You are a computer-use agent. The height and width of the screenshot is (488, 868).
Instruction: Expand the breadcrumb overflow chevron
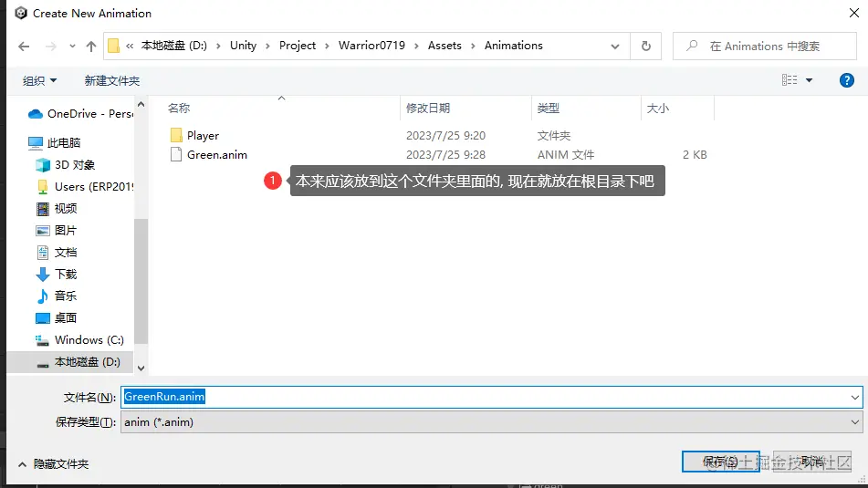[130, 46]
